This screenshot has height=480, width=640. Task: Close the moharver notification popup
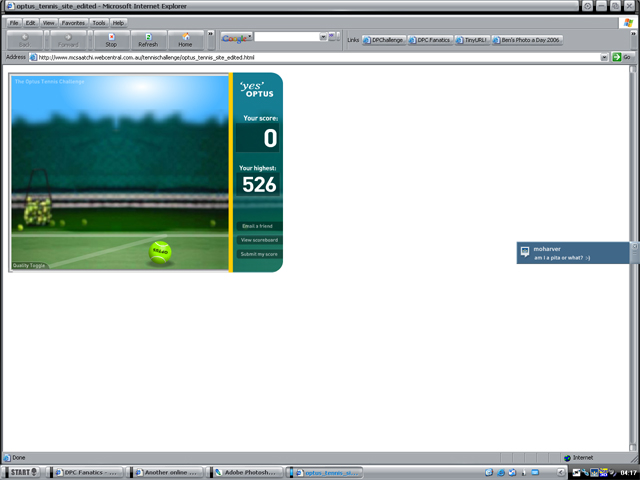click(x=635, y=246)
